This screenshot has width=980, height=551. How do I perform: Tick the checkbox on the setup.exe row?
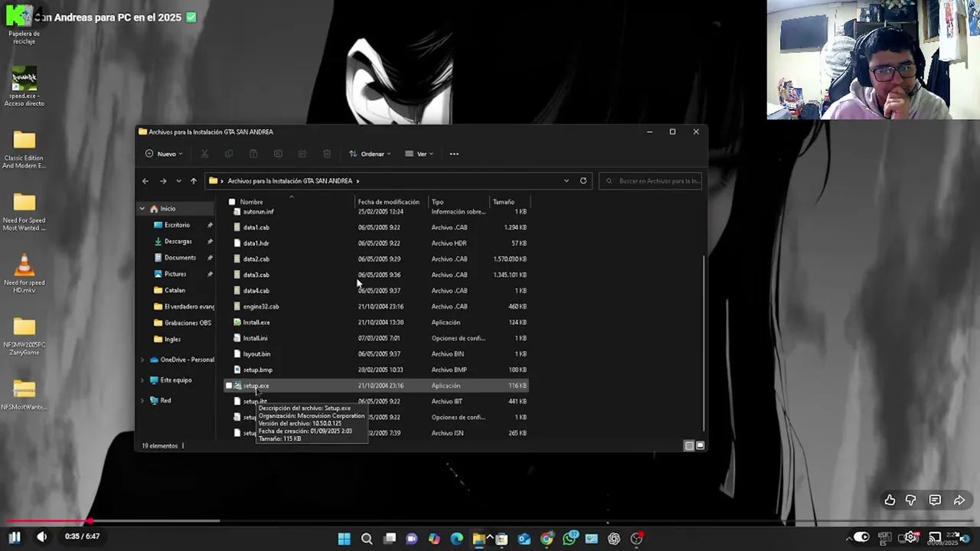(229, 386)
